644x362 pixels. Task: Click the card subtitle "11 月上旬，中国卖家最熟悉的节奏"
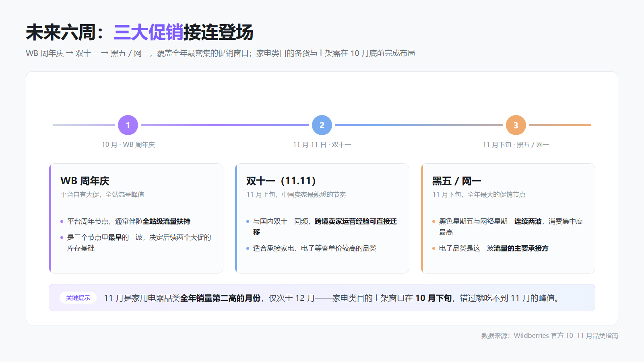[296, 194]
